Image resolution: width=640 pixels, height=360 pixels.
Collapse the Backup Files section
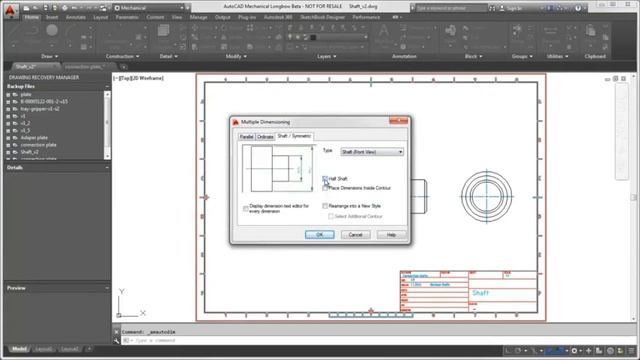(x=107, y=87)
